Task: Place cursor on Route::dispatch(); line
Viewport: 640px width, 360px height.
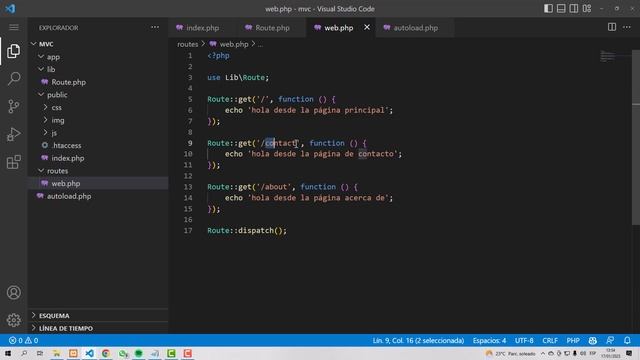Action: click(x=247, y=231)
